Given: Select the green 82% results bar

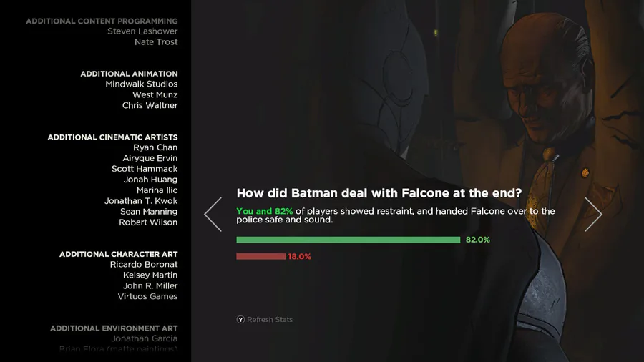Looking at the screenshot, I should (x=348, y=240).
